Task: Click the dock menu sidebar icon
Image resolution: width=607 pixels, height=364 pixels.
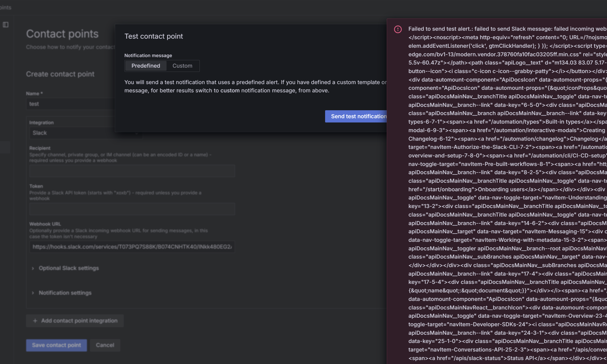Action: point(6,25)
